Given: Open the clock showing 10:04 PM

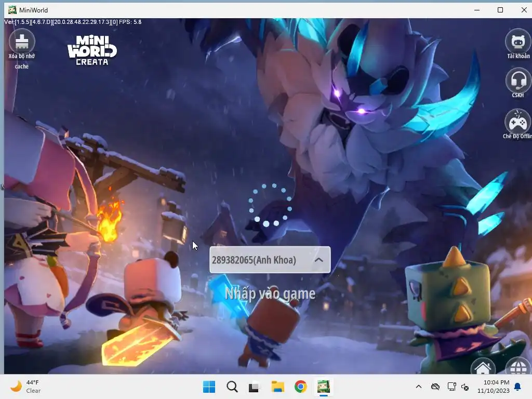Looking at the screenshot, I should tap(494, 387).
